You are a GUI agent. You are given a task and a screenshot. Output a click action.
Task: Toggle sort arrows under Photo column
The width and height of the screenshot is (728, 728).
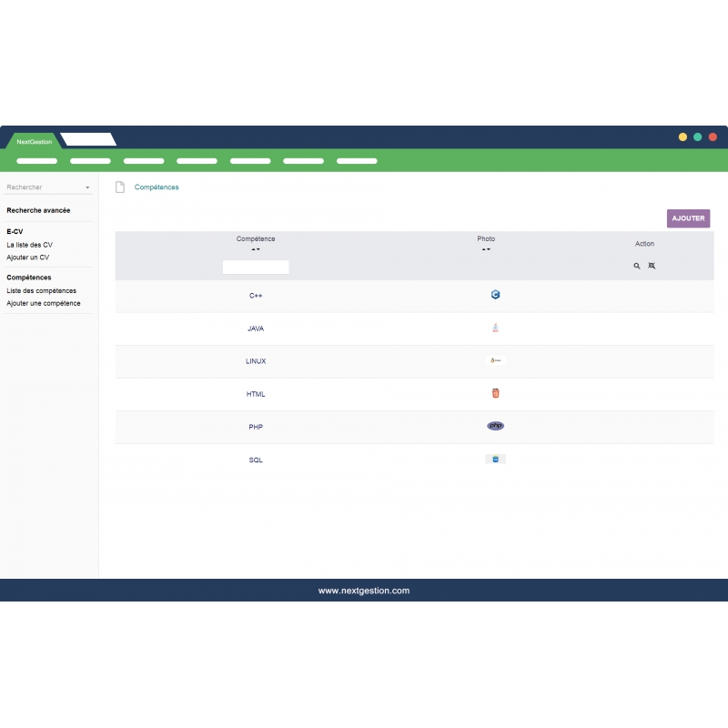coord(486,249)
